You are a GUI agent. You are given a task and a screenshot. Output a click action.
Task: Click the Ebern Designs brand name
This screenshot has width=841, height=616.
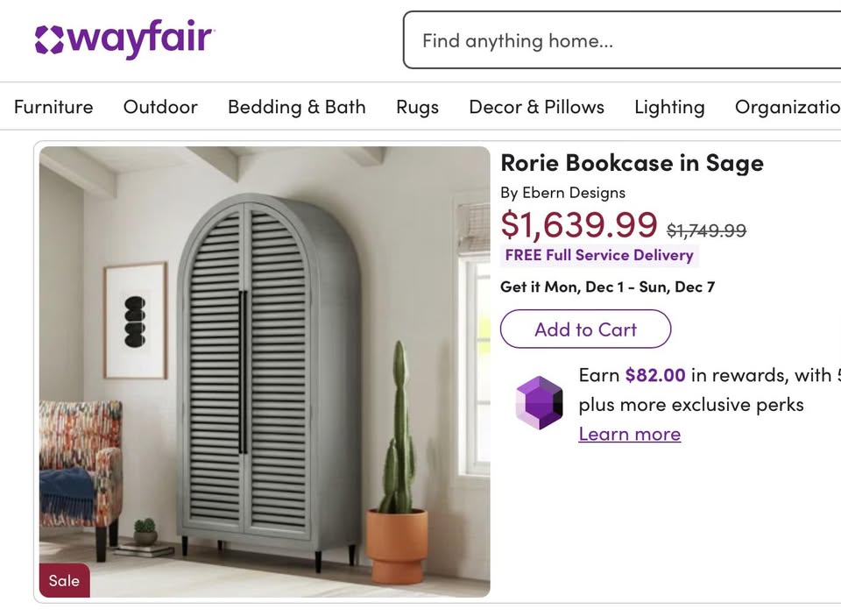pos(574,193)
